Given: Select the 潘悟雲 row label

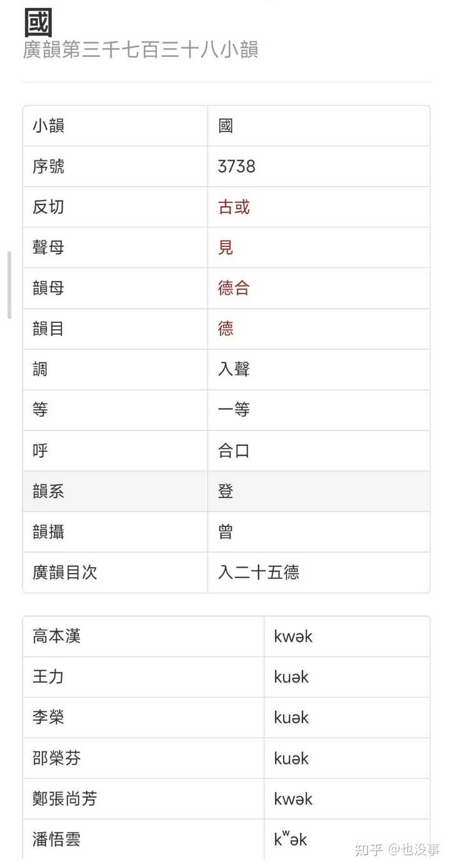Looking at the screenshot, I should pos(56,839).
